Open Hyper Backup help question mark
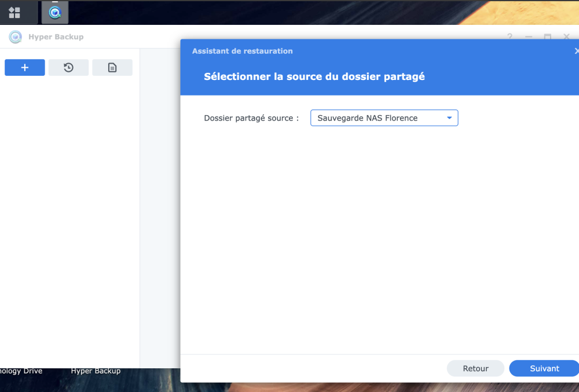The width and height of the screenshot is (579, 392). pos(510,36)
